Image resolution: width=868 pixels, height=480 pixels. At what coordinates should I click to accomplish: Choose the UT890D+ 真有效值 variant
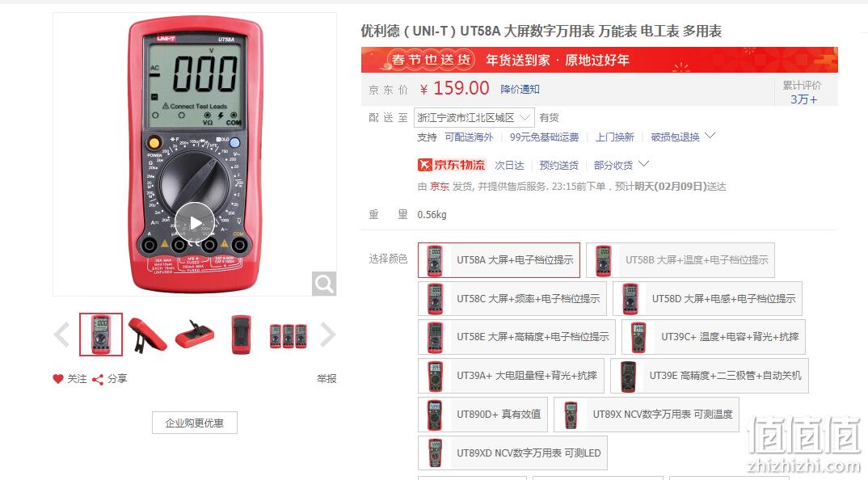point(482,414)
